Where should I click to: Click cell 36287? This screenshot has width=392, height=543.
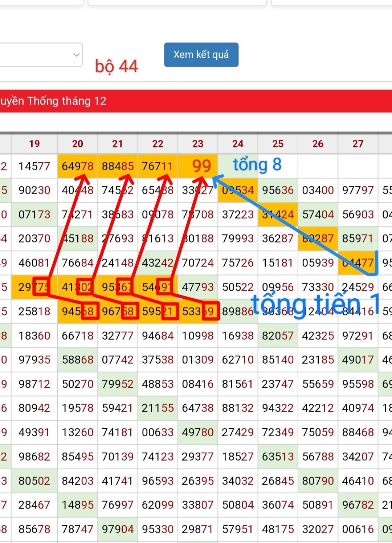pyautogui.click(x=278, y=238)
